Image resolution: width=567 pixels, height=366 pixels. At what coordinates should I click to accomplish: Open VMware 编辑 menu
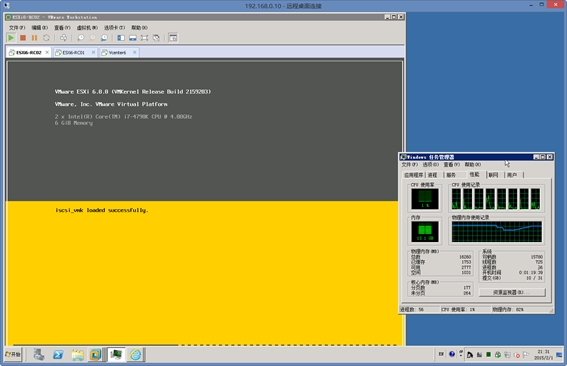coord(39,27)
